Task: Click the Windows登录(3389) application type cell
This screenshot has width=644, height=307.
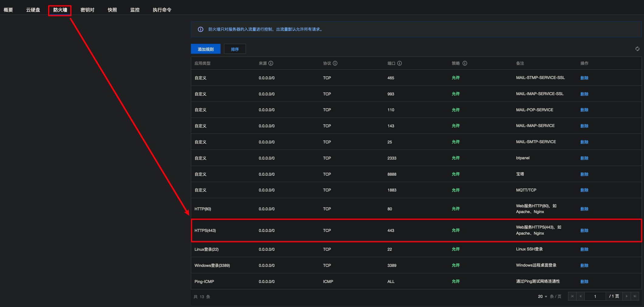Action: click(x=212, y=266)
